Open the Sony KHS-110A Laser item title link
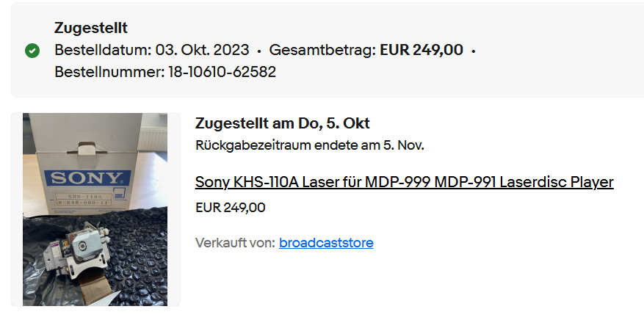This screenshot has height=320, width=644. click(404, 182)
